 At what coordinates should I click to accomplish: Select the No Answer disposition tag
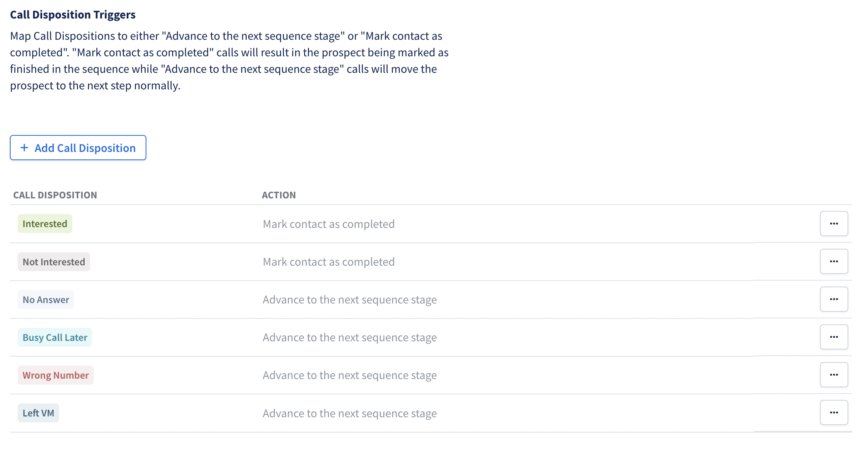(46, 300)
